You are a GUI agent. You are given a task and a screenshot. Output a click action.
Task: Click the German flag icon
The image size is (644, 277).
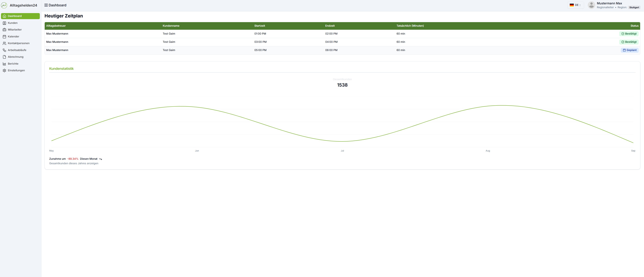(x=571, y=5)
